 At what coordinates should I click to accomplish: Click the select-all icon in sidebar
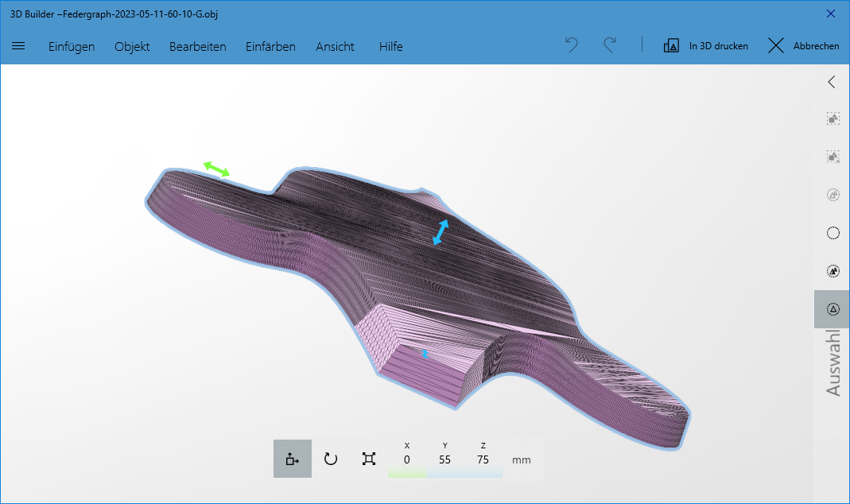[x=833, y=118]
